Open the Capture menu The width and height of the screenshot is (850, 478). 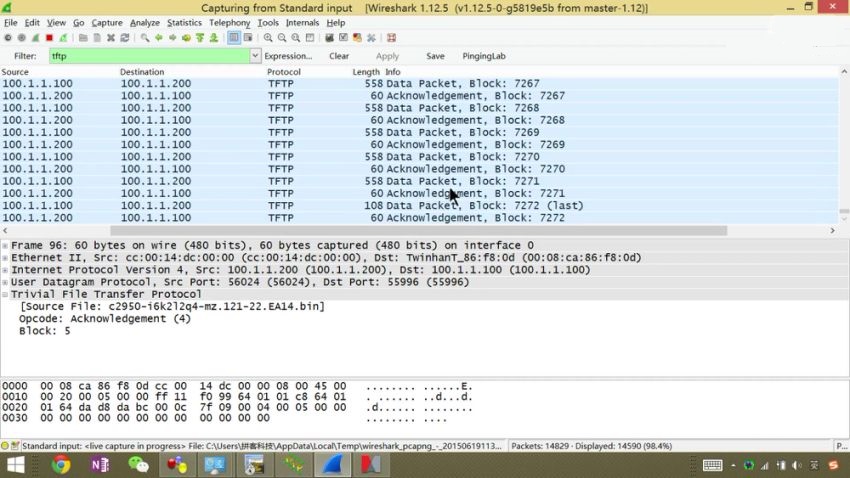[x=107, y=23]
